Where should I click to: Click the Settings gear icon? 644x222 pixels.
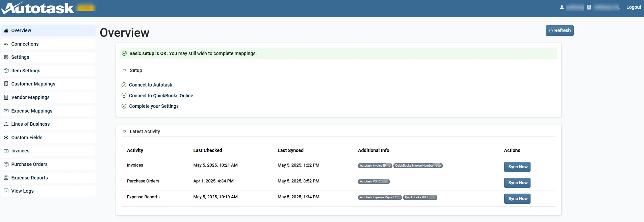point(6,57)
